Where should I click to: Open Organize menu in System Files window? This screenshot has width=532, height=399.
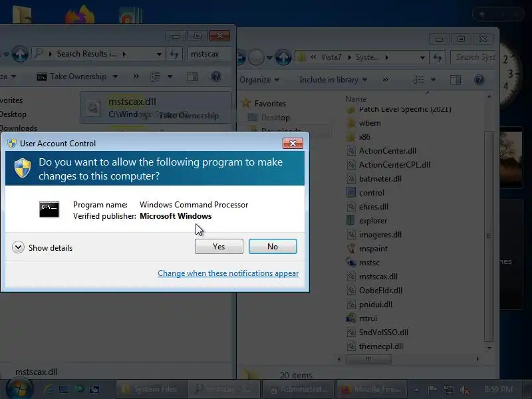tap(259, 80)
